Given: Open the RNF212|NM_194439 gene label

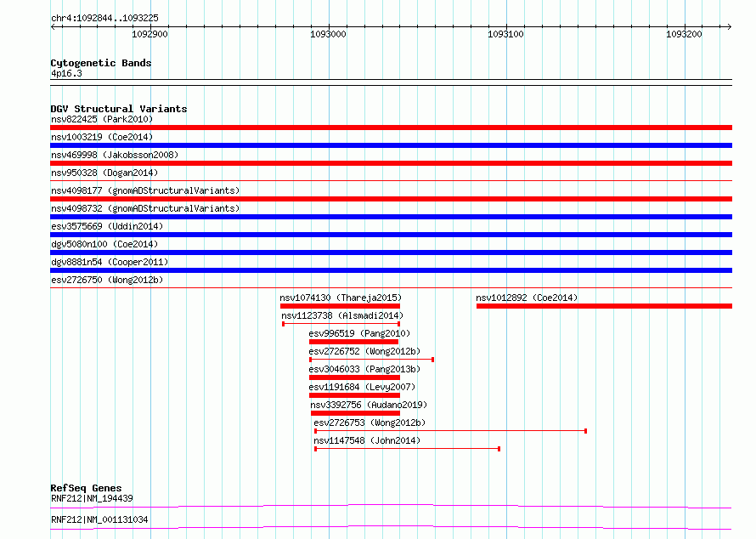Looking at the screenshot, I should (92, 498).
